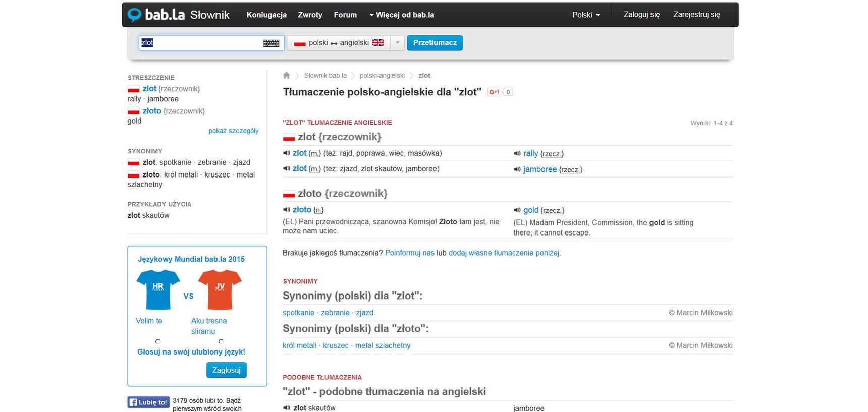Click 'zlot skautów' in usage examples sidebar
The height and width of the screenshot is (412, 868).
pos(148,215)
